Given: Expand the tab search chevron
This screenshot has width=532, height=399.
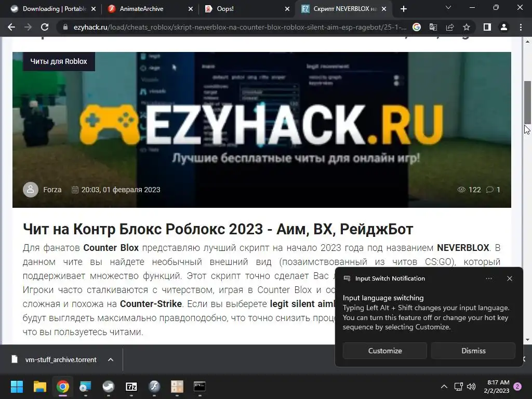Looking at the screenshot, I should 448,7.
